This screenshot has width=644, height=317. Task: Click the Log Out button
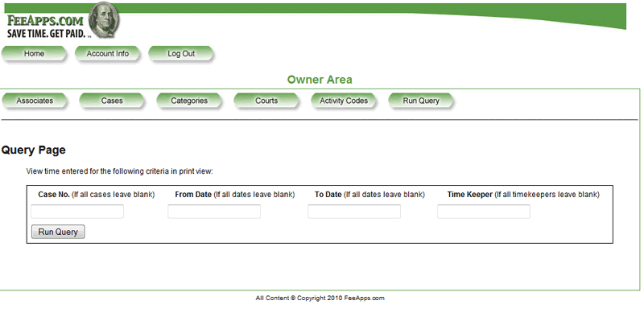181,54
